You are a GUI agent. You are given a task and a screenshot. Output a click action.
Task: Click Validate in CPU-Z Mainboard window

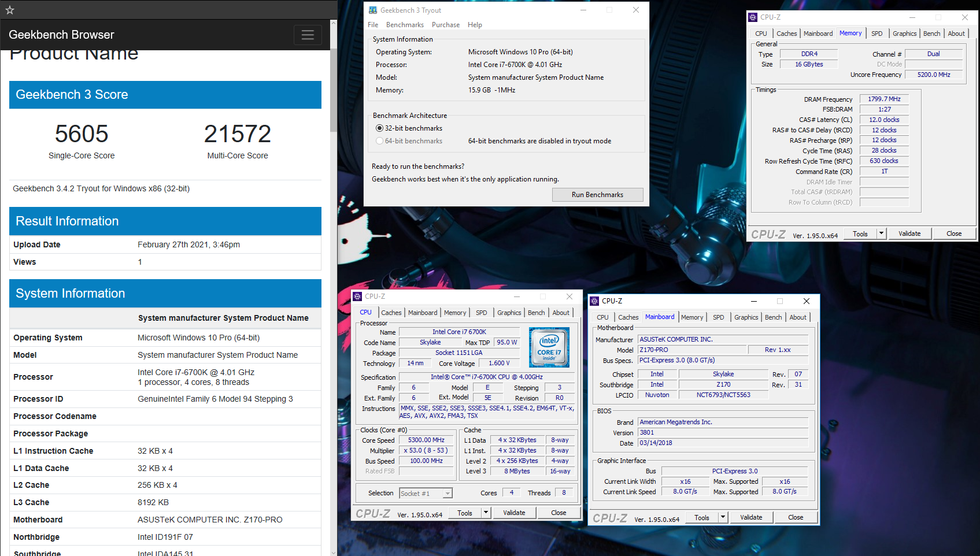[x=751, y=517]
